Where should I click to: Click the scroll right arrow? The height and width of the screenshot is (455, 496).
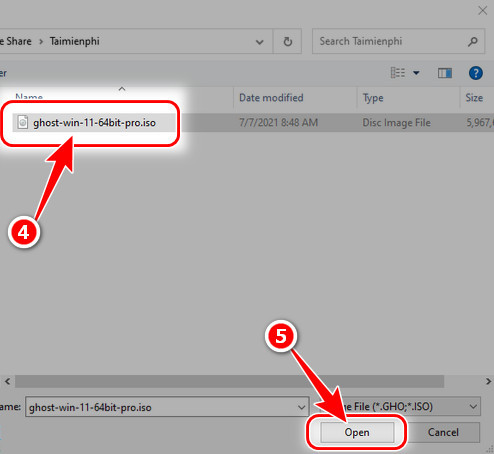[x=488, y=381]
